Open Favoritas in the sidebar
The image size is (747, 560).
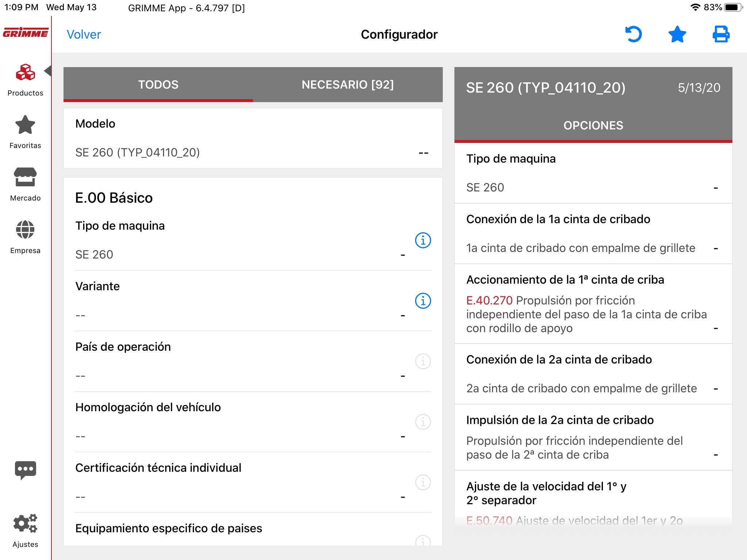coord(25,132)
